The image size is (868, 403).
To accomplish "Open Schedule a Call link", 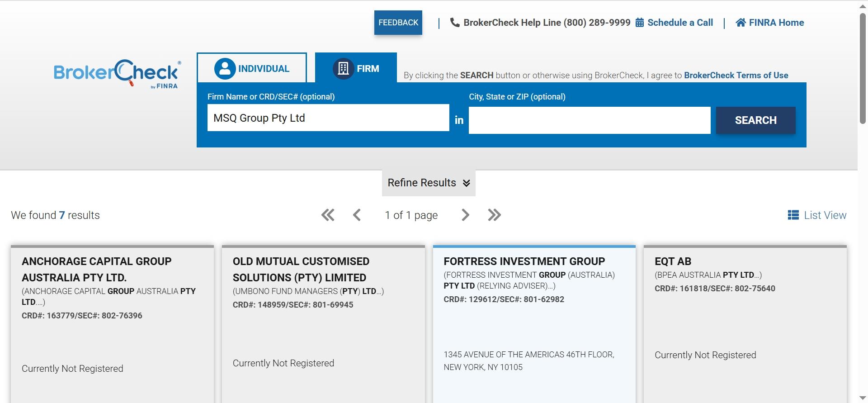I will point(680,23).
